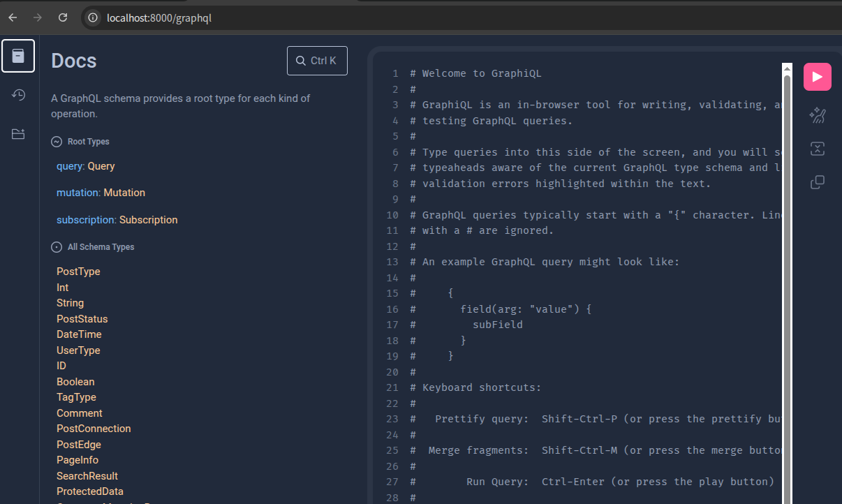Open the GraphiQL Explorer plugin icon

18,134
